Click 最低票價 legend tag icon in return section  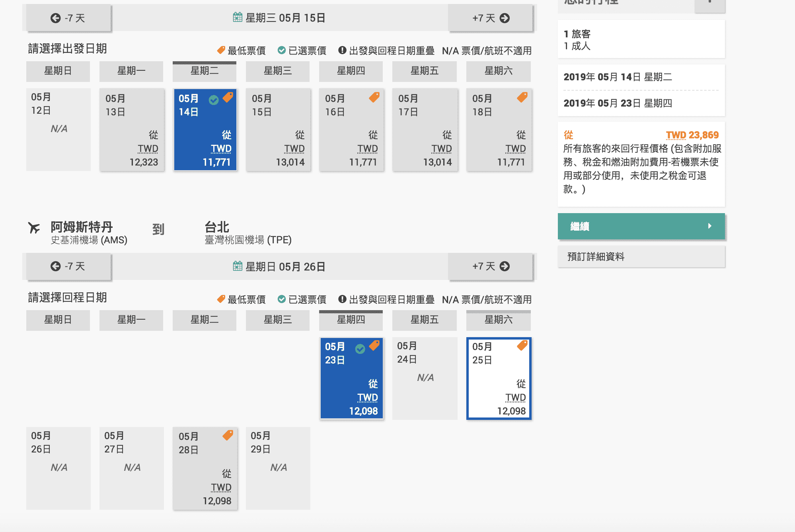(221, 299)
